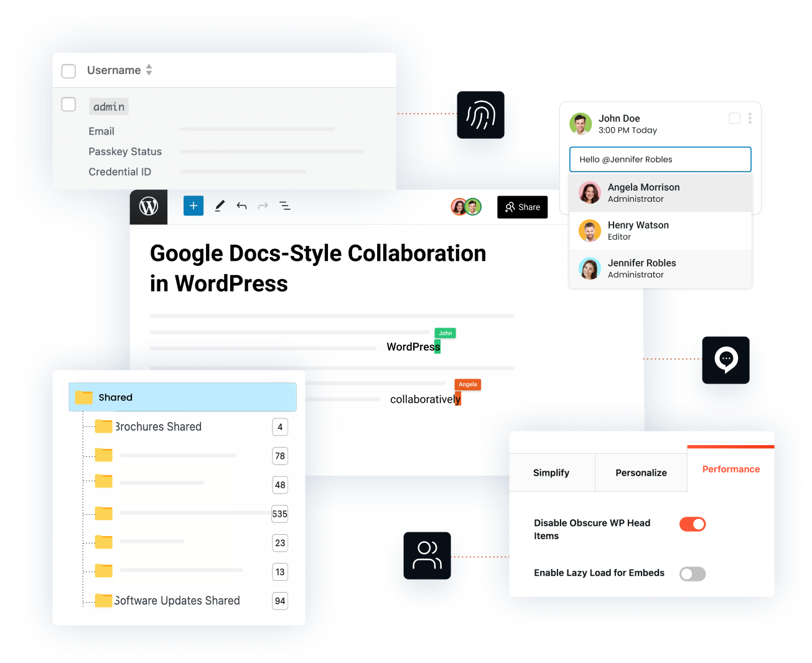Click the blue block inserter plus button
The width and height of the screenshot is (812, 663).
[194, 205]
